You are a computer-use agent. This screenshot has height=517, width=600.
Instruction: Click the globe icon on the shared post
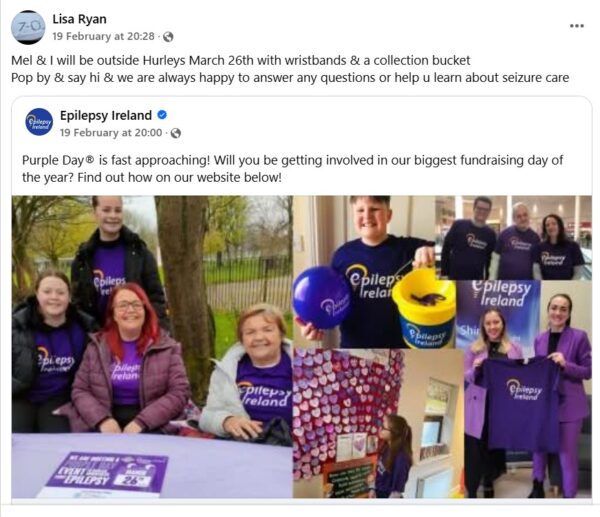[176, 133]
